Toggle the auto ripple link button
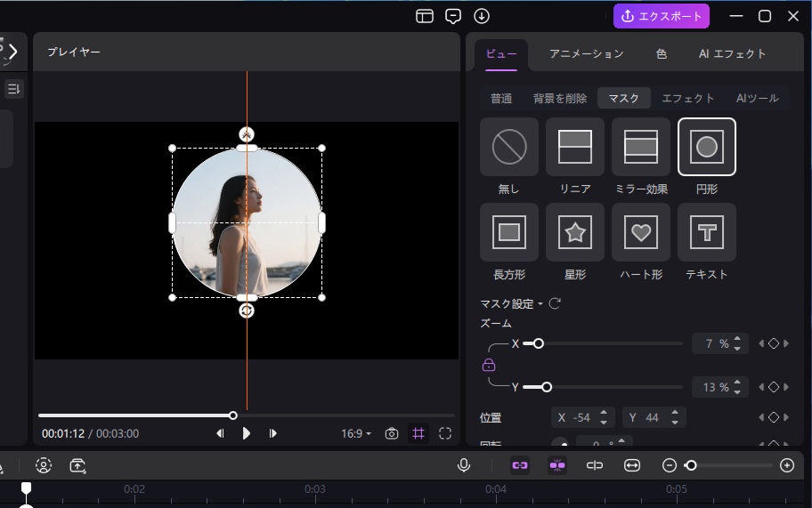The image size is (812, 508). (x=519, y=465)
